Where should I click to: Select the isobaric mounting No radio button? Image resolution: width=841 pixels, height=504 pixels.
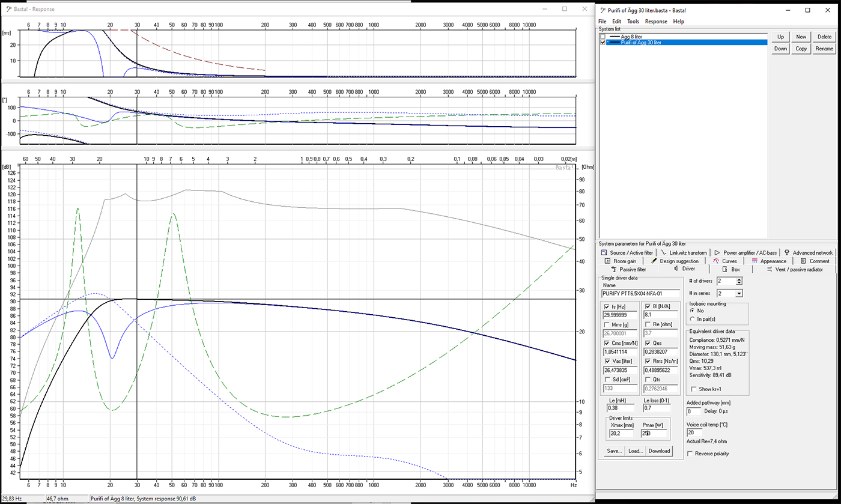point(693,311)
